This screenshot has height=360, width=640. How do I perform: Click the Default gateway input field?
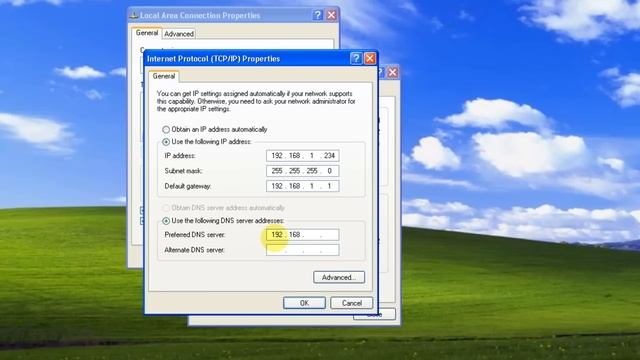pyautogui.click(x=302, y=186)
